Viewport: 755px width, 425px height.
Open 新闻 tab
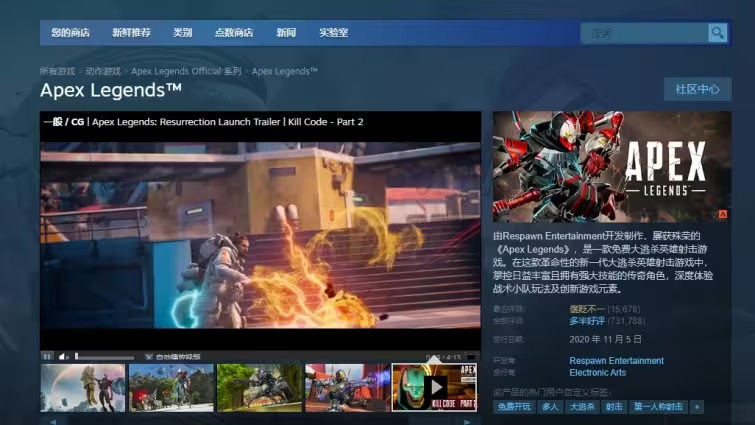click(286, 33)
